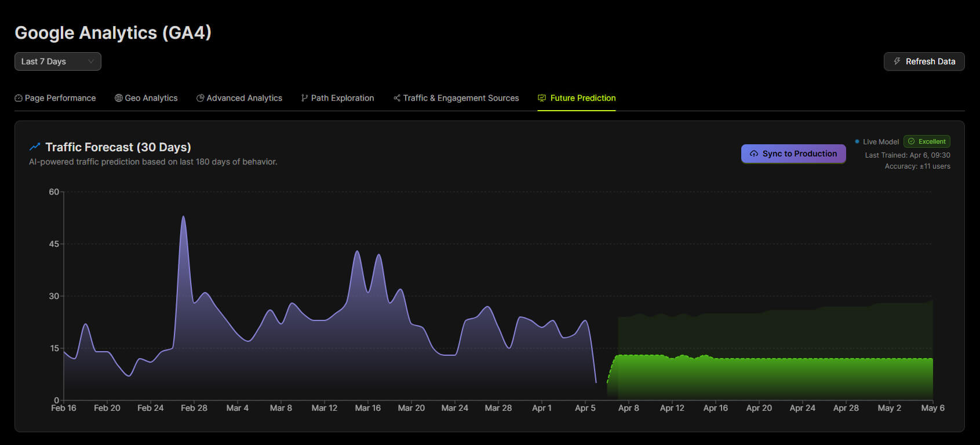
Task: Click the Apr 20 x-axis label
Action: click(759, 408)
